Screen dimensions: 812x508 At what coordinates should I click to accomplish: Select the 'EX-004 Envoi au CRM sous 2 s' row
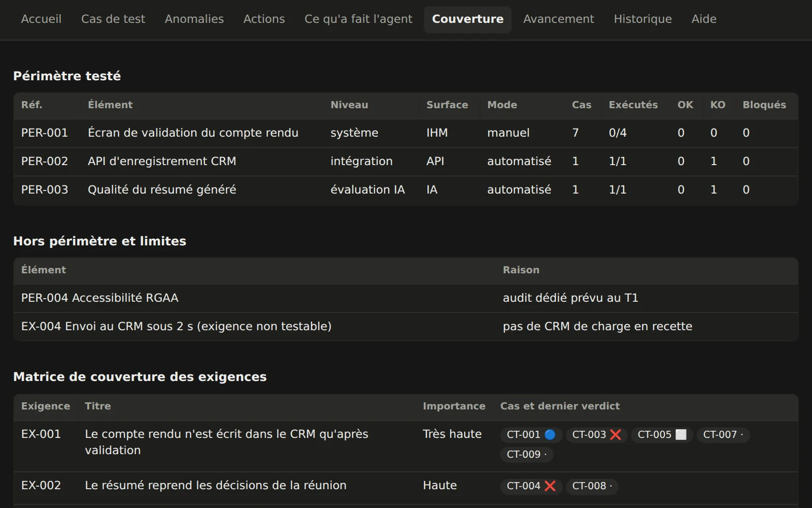405,327
